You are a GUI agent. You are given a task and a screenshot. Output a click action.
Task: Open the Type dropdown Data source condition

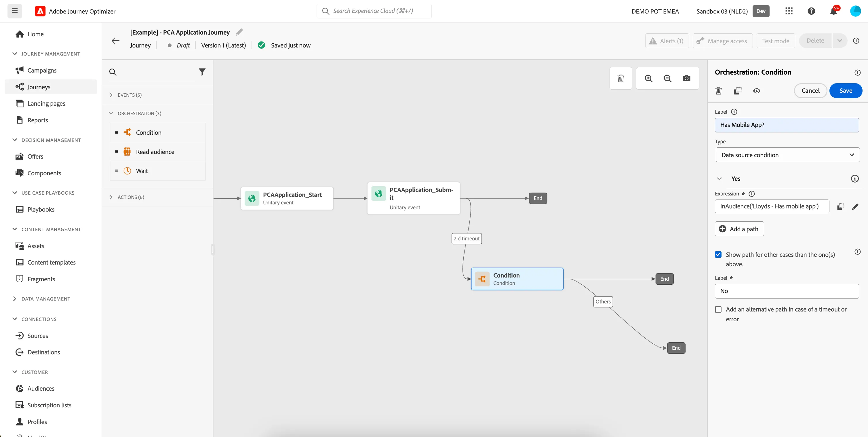(787, 155)
